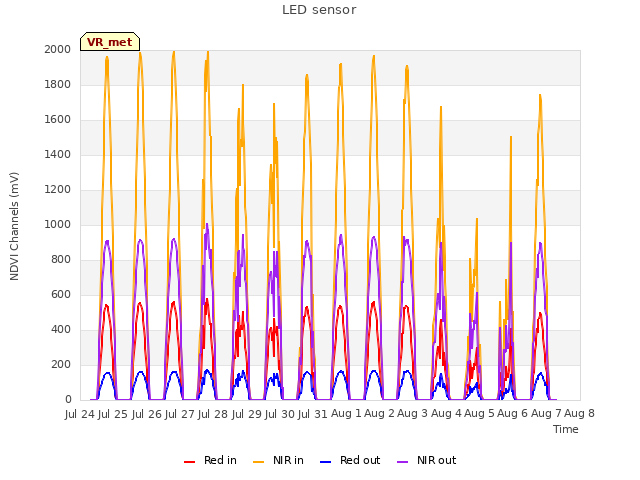Image resolution: width=640 pixels, height=480 pixels.
Task: Click the purple line swatch for NIR out
Action: [x=402, y=462]
